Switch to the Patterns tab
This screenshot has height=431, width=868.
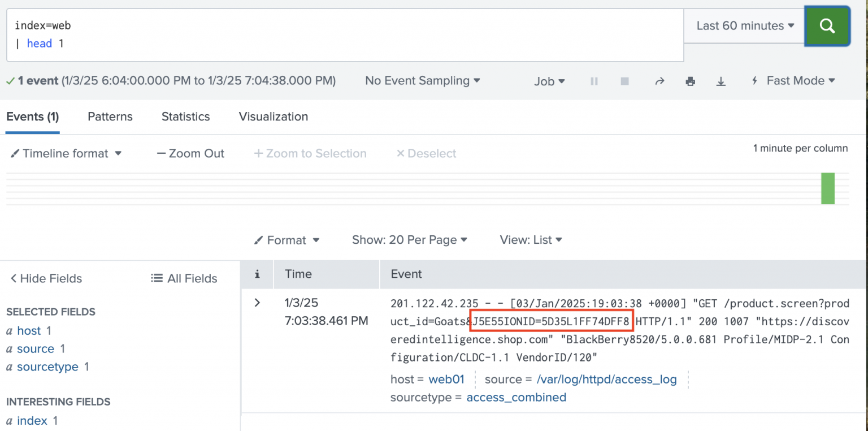[x=110, y=117]
